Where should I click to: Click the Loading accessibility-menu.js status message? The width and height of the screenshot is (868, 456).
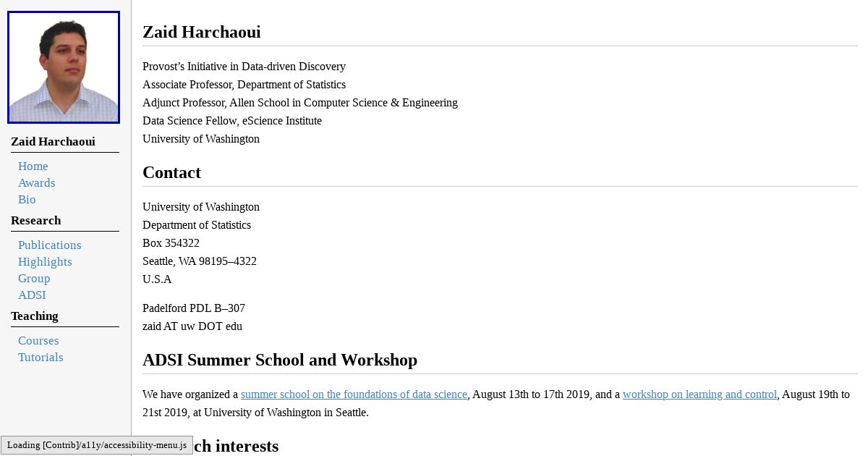tap(97, 445)
